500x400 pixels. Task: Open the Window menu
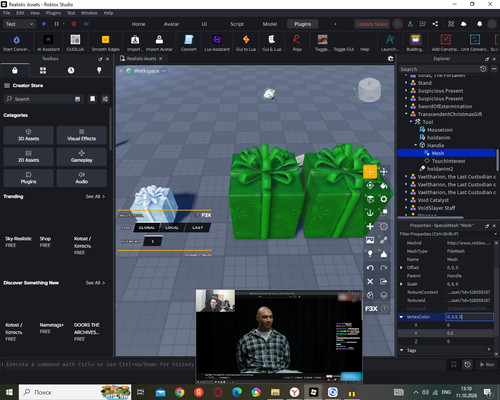click(89, 13)
